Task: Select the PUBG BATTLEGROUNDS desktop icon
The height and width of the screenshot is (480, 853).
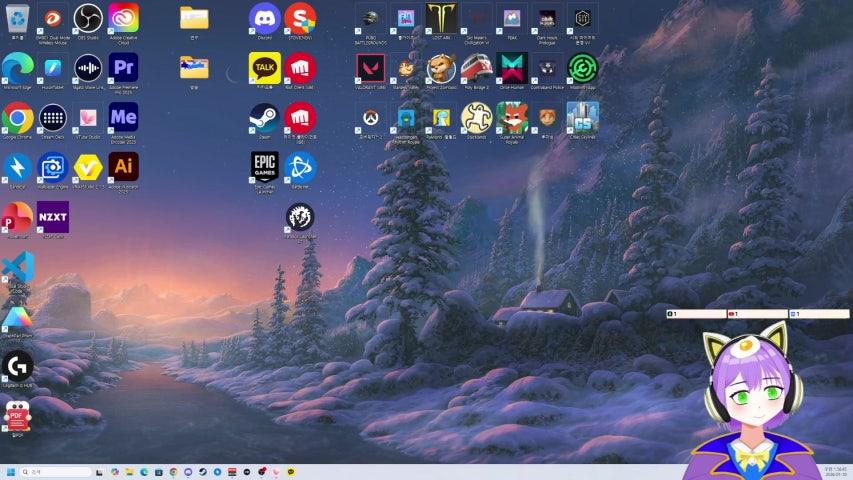Action: 370,18
